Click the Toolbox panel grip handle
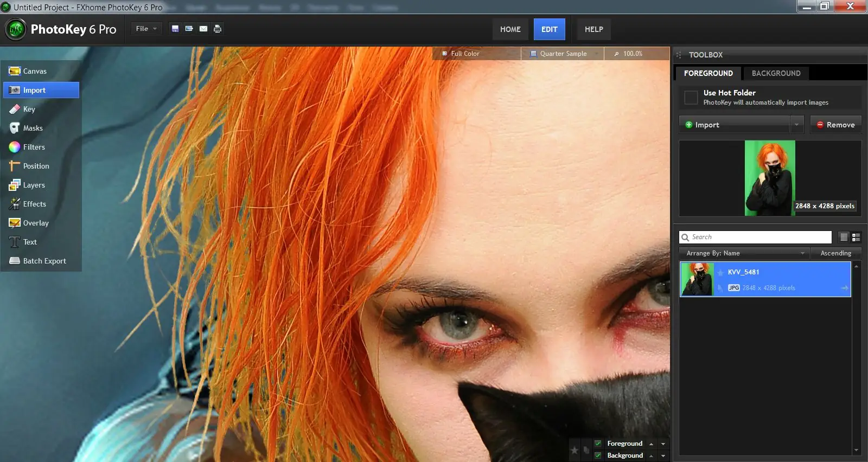 point(679,55)
